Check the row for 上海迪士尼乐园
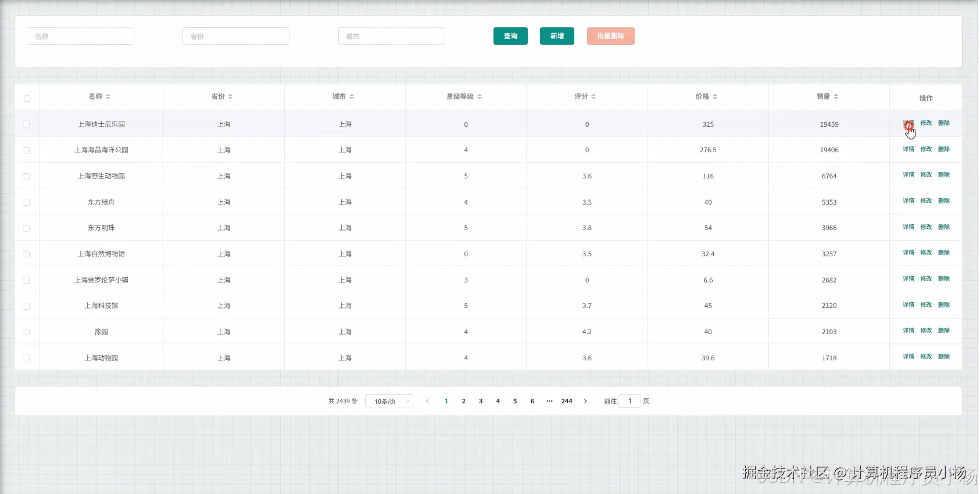 click(26, 124)
